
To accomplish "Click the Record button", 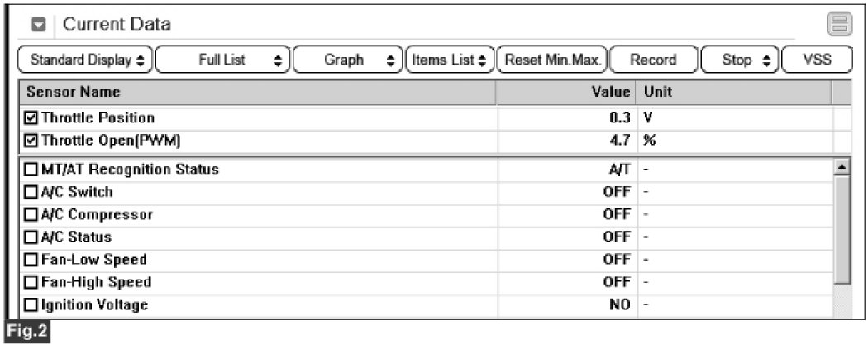I will click(653, 60).
